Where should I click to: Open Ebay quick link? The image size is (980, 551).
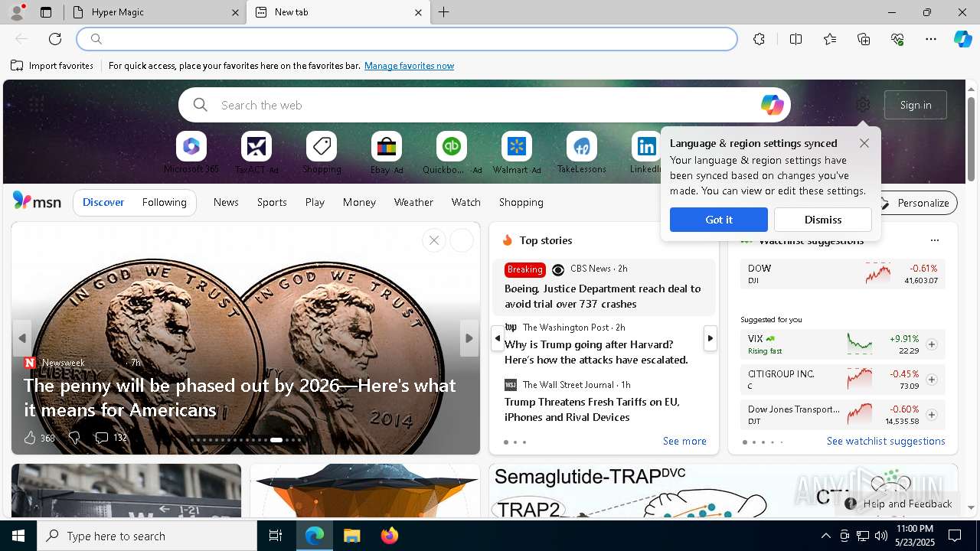point(387,153)
